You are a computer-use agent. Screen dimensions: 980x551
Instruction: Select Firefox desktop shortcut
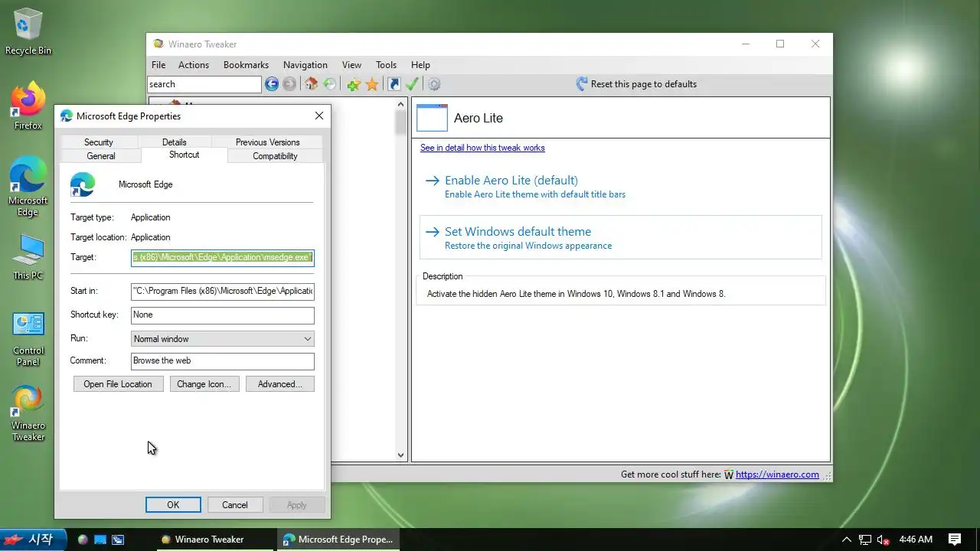coord(28,107)
